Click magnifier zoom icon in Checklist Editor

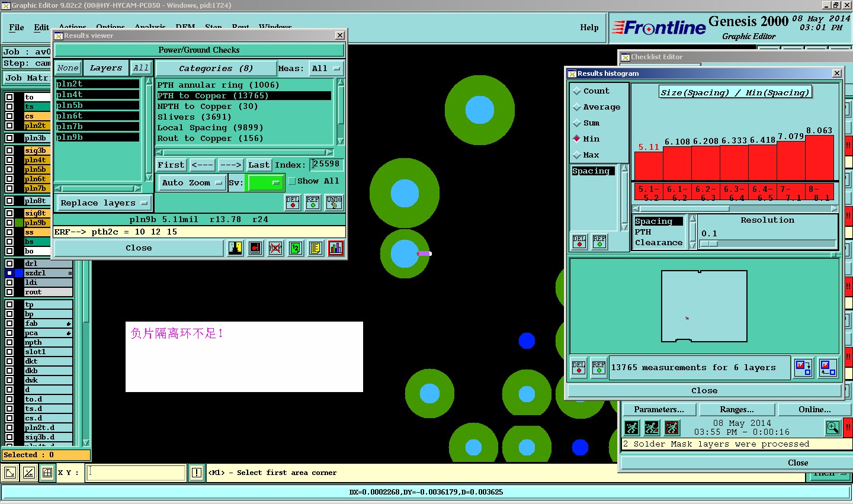point(833,427)
